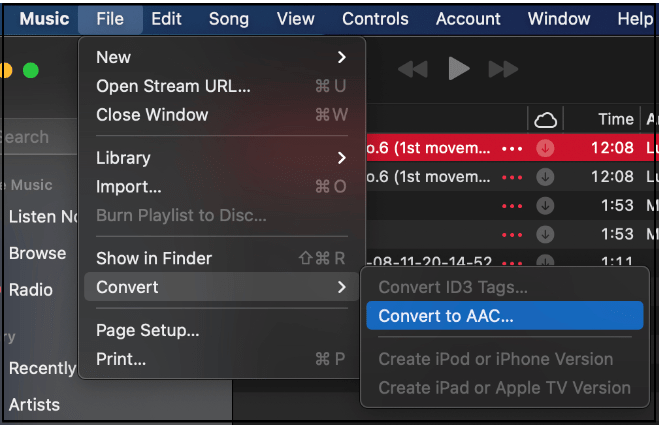This screenshot has height=425, width=659.
Task: Expand the Library submenu
Action: pyautogui.click(x=221, y=158)
